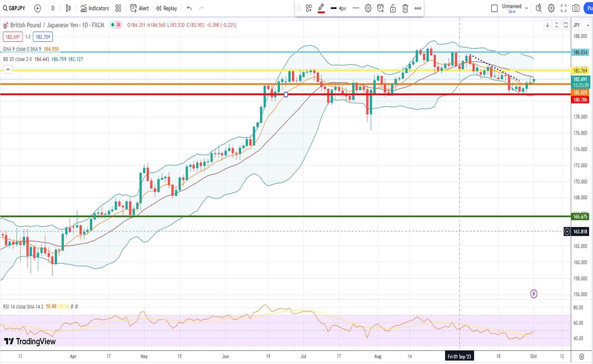Screen dimensions: 593x364
Task: Open drawing settings gear in floating toolbar
Action: [368, 8]
